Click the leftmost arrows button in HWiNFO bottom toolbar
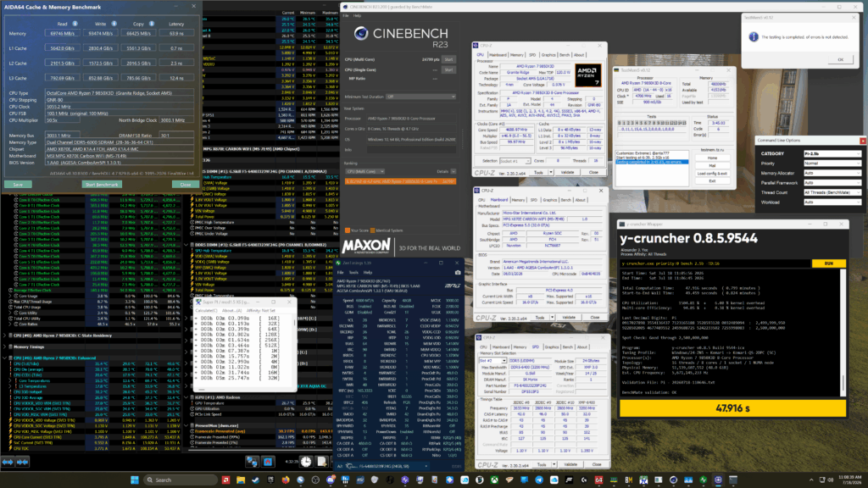The height and width of the screenshot is (488, 868). tap(7, 462)
